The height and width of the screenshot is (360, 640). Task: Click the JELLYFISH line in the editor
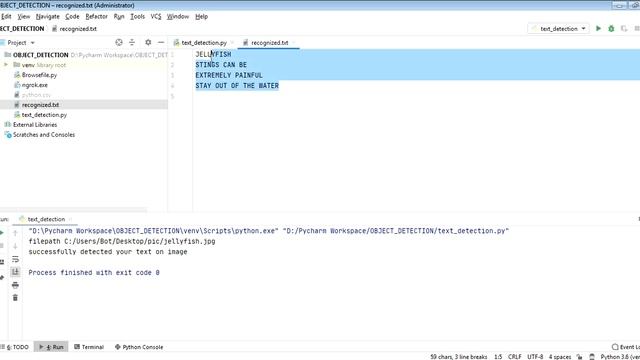pyautogui.click(x=213, y=54)
